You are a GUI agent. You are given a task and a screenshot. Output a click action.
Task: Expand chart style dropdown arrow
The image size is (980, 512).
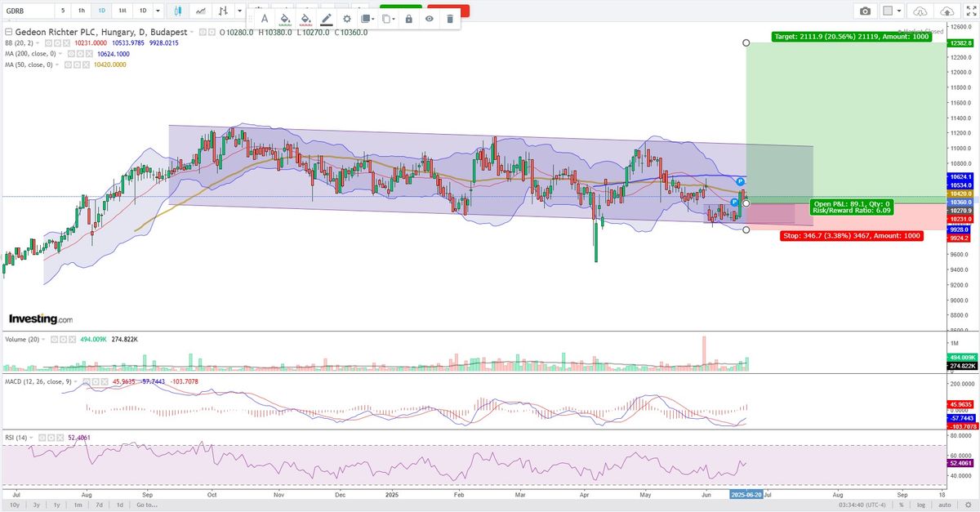click(x=239, y=11)
